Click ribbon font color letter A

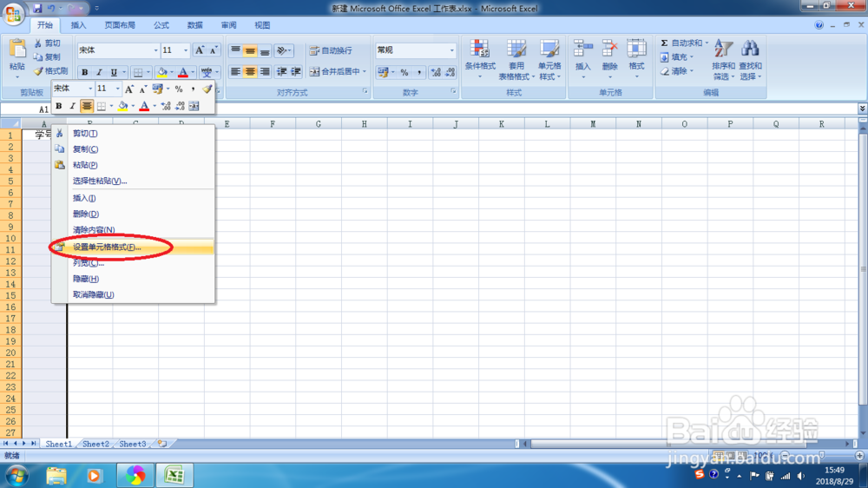pyautogui.click(x=182, y=72)
